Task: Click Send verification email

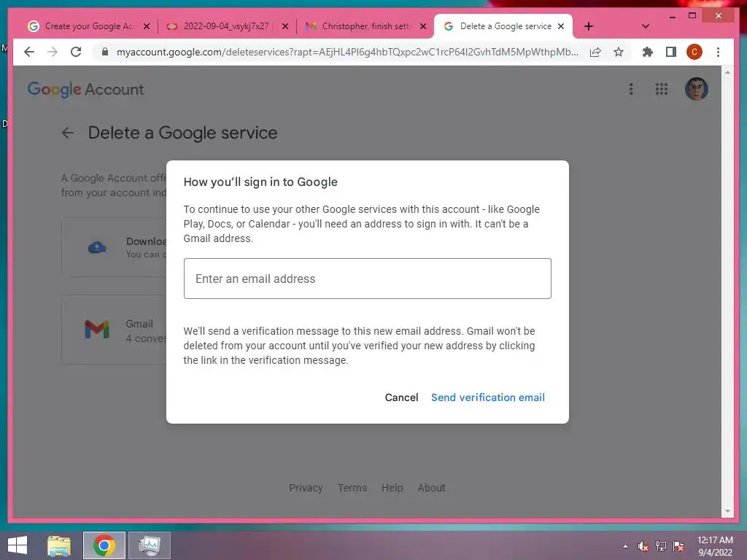Action: tap(488, 397)
